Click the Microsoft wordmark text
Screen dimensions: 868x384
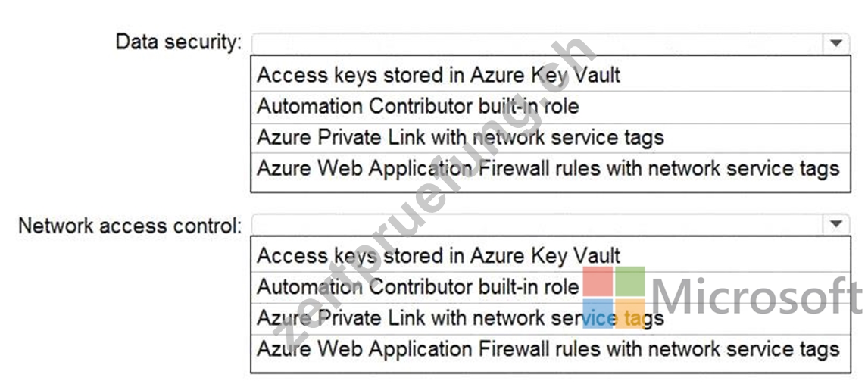click(757, 297)
